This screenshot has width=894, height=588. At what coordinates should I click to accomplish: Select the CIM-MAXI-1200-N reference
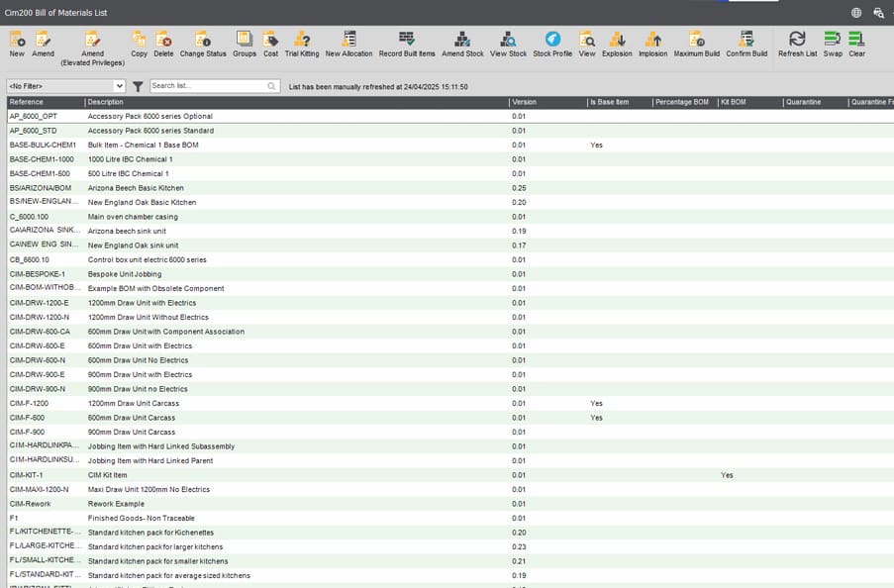[x=39, y=489]
